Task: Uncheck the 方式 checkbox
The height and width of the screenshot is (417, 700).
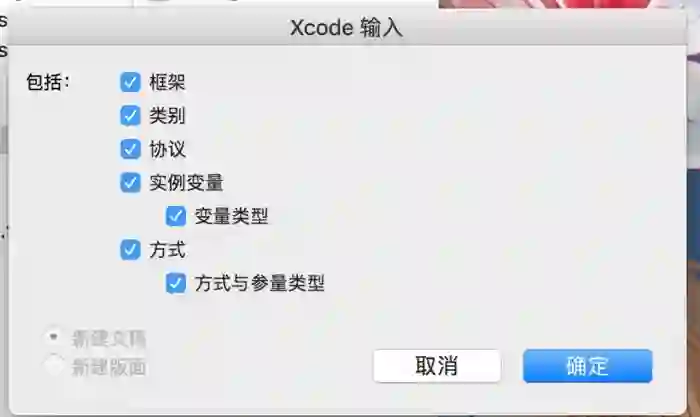Action: [130, 250]
